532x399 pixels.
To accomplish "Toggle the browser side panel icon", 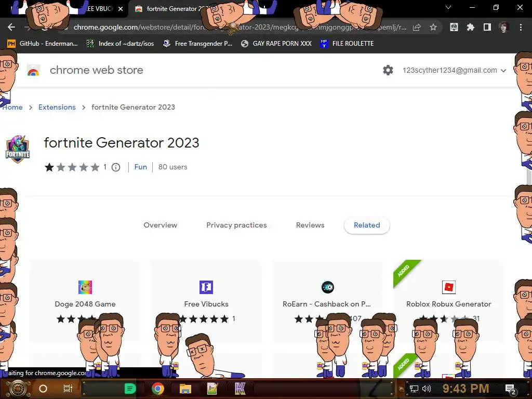I will click(x=487, y=27).
